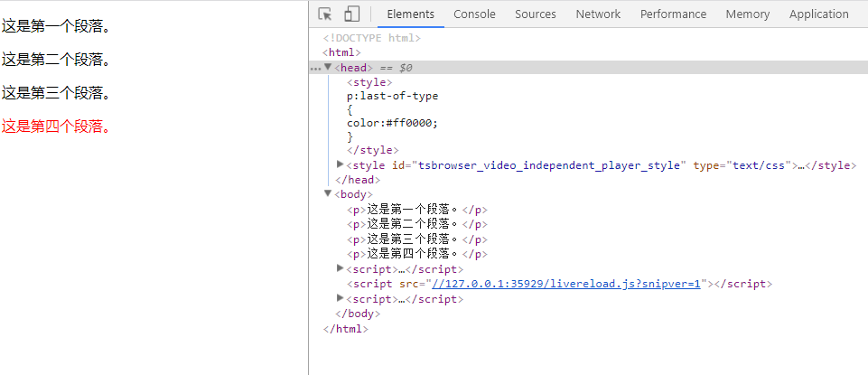Select the fourth paragraph element in DOM tree
Image resolution: width=868 pixels, height=375 pixels.
click(x=416, y=254)
